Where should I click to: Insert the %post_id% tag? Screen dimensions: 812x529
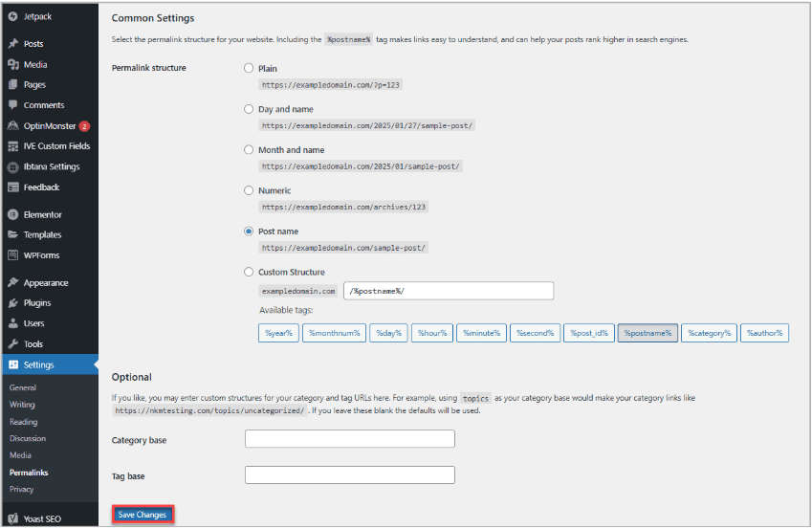(589, 333)
